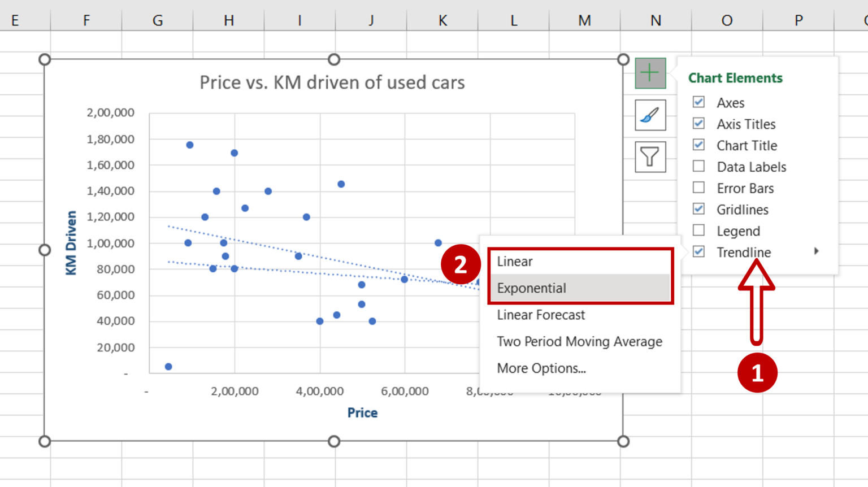This screenshot has width=868, height=487.
Task: Apply Two Period Moving Average trendline
Action: coord(579,341)
